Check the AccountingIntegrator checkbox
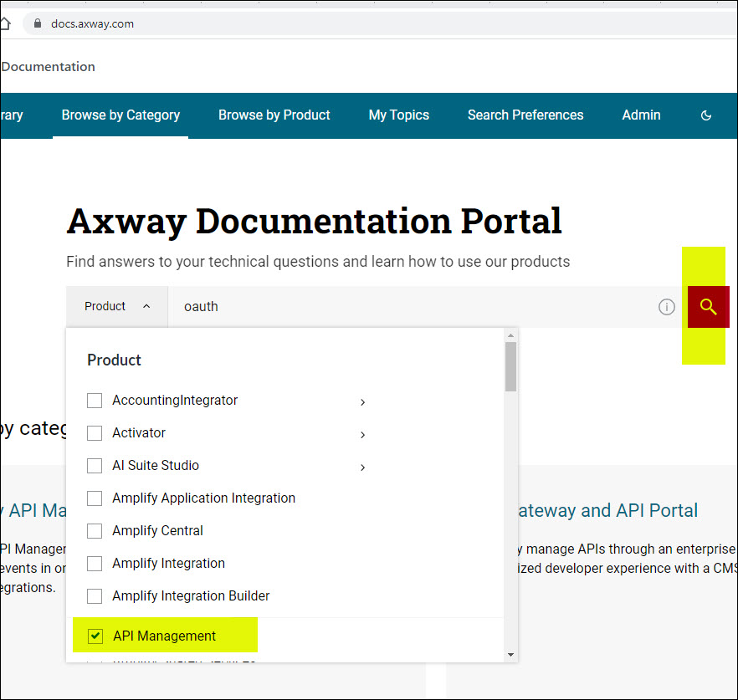The height and width of the screenshot is (700, 738). click(x=95, y=401)
